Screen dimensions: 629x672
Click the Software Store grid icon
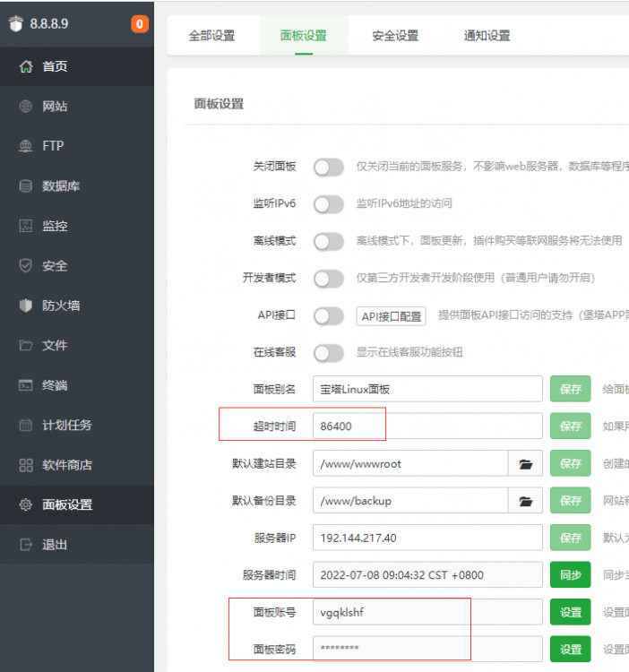pyautogui.click(x=25, y=465)
